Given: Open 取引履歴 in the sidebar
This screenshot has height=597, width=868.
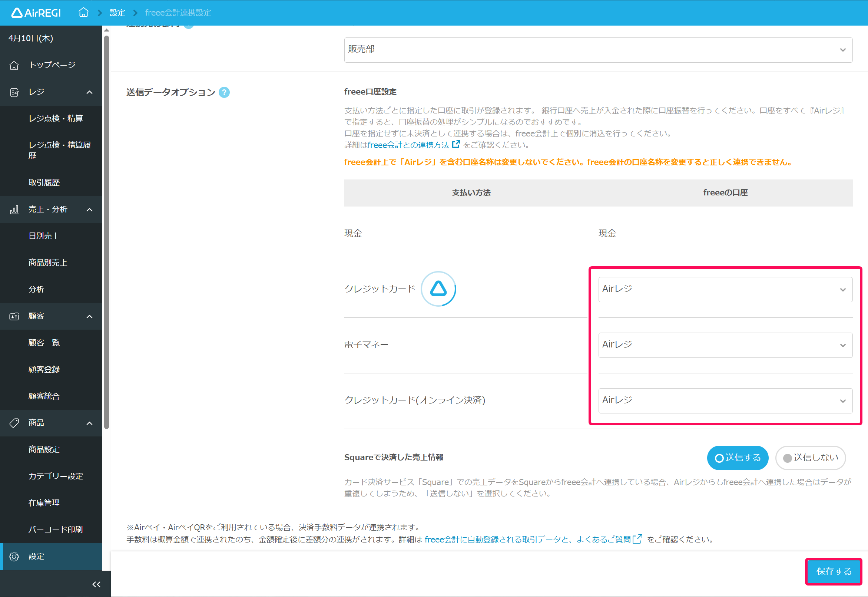Looking at the screenshot, I should tap(44, 182).
